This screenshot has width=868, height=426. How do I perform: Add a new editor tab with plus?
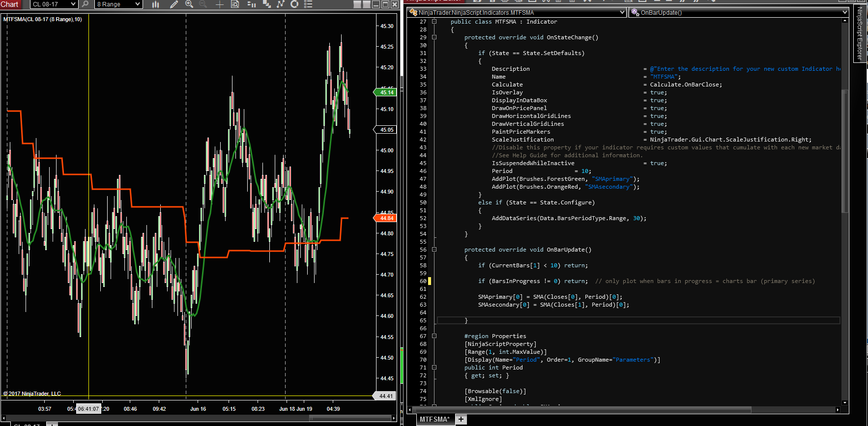pyautogui.click(x=461, y=419)
